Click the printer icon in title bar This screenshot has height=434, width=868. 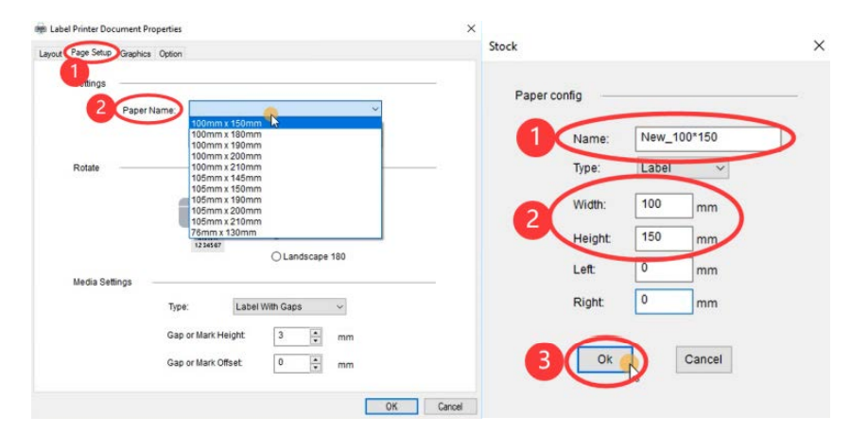click(x=41, y=28)
